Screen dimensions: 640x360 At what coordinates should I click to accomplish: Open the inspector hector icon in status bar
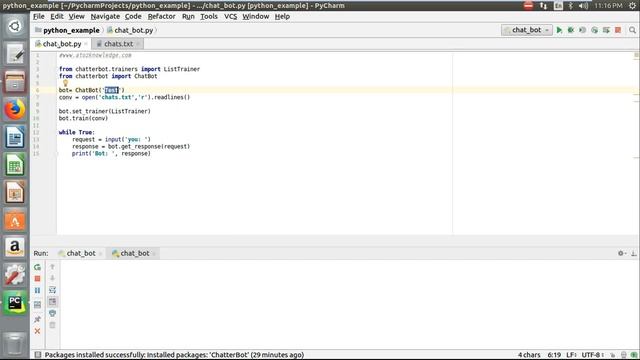coord(624,355)
